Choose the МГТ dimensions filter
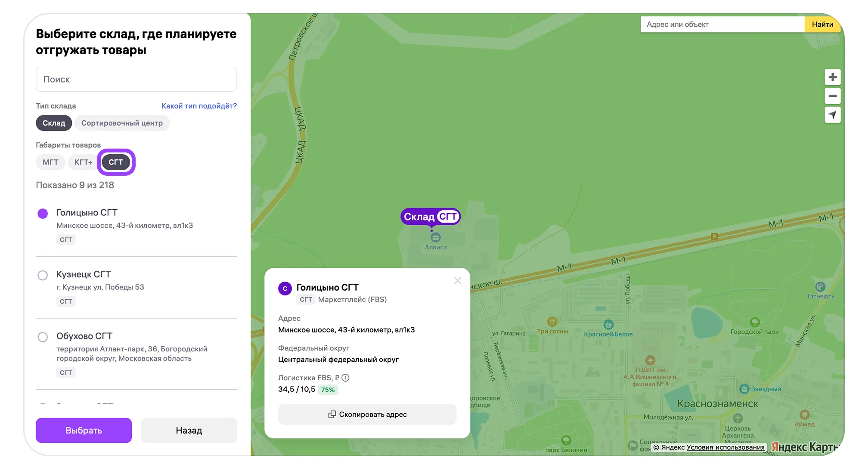Image resolution: width=868 pixels, height=469 pixels. [x=50, y=162]
